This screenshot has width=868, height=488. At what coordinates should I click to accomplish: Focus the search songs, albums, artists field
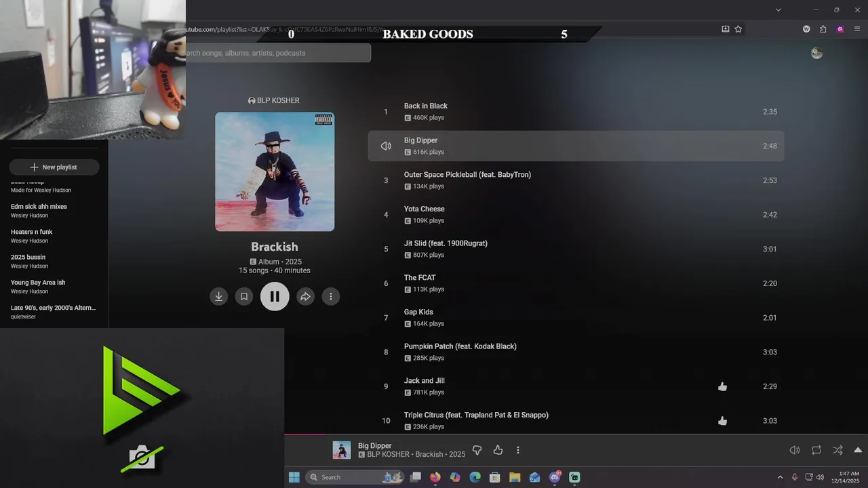(x=278, y=53)
